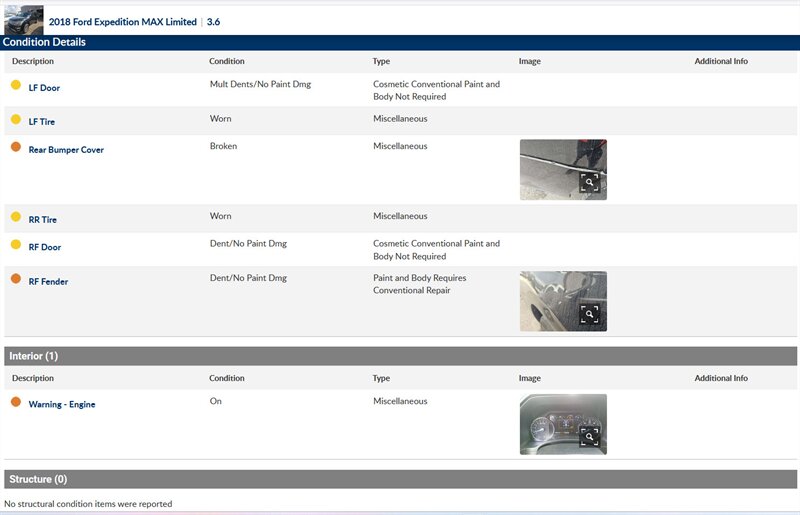Viewport: 800px width, 515px height.
Task: Click the yellow dot next to RR Tire
Action: [16, 217]
